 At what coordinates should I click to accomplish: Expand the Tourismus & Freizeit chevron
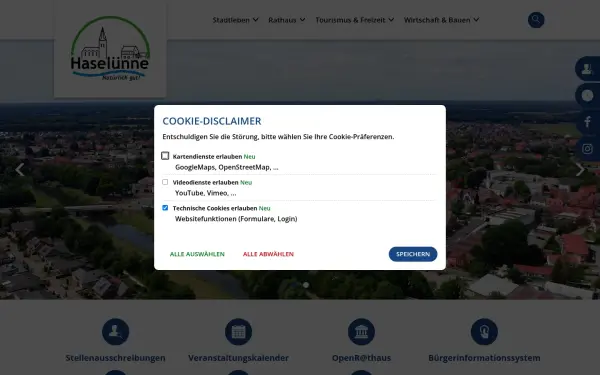[391, 20]
